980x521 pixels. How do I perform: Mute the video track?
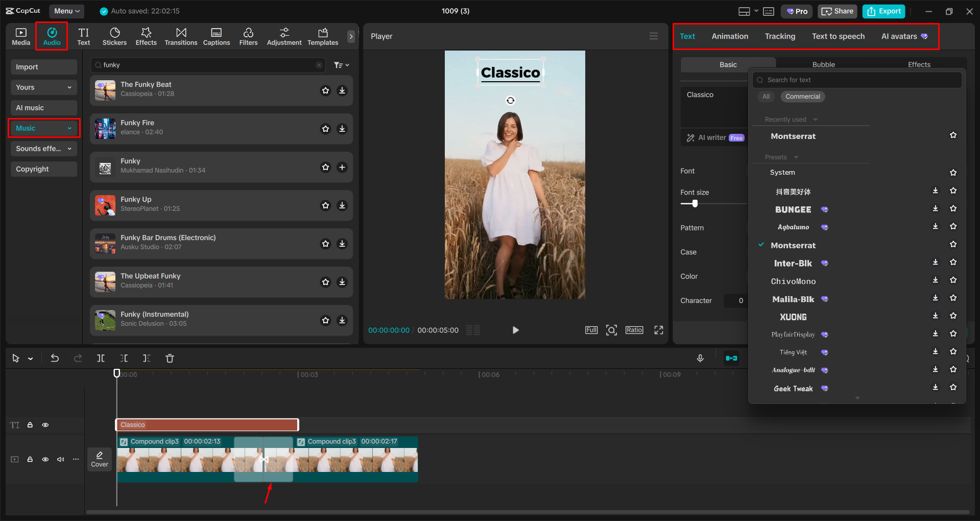tap(60, 459)
